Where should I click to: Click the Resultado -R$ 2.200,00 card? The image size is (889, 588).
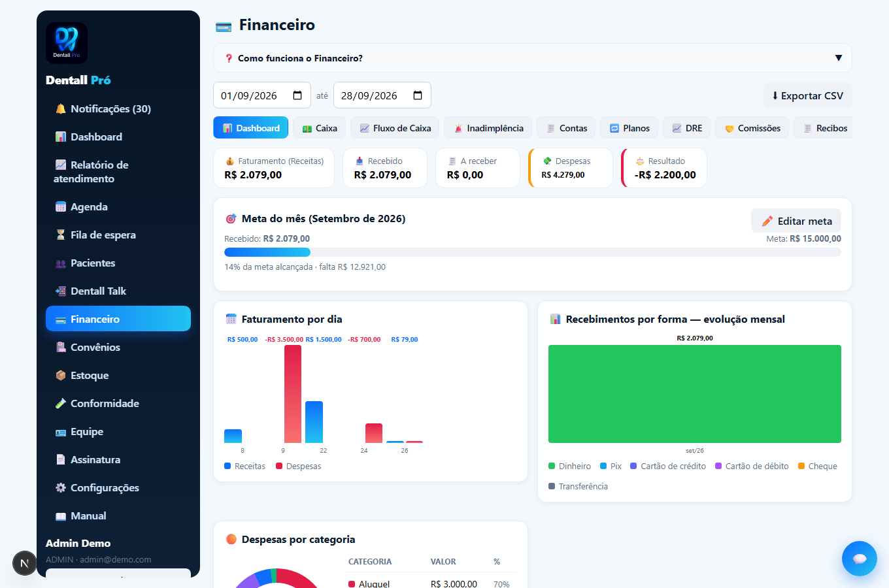664,168
